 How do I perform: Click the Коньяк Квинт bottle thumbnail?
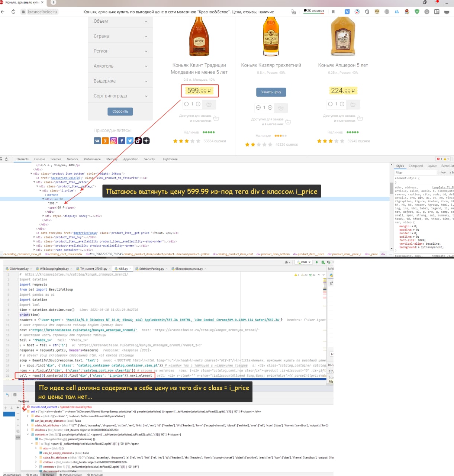tap(199, 36)
